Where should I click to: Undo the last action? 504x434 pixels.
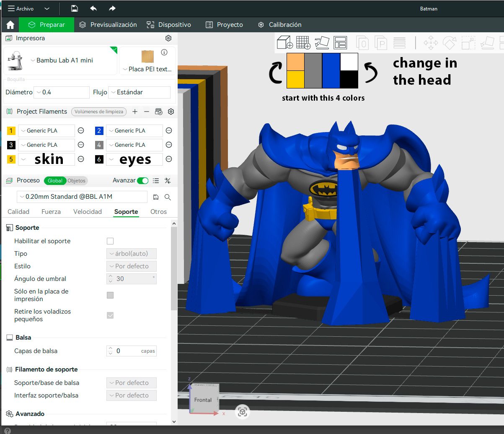[93, 8]
